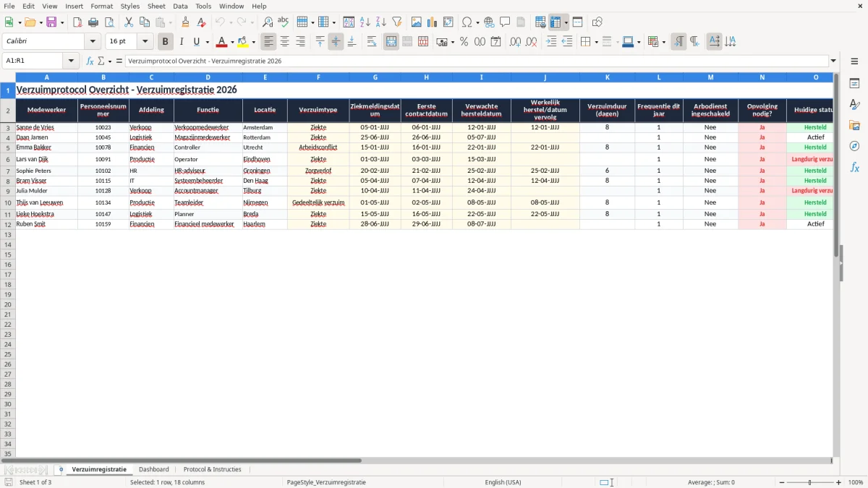Click in the formula input line
This screenshot has width=868, height=488.
coord(476,61)
